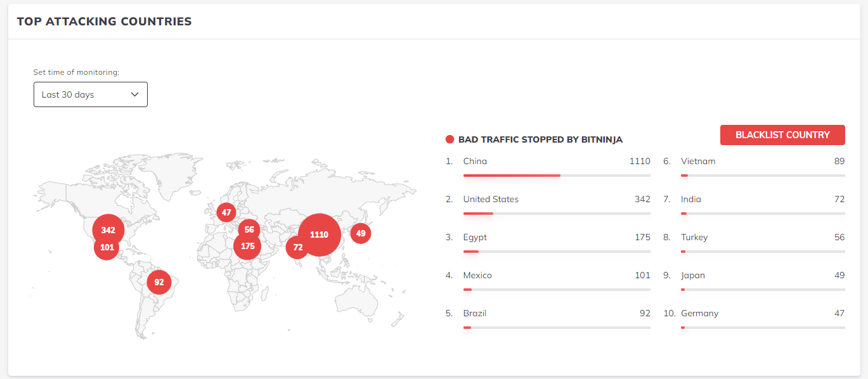Click the Turkey attack bubble showing 56
This screenshot has height=379, width=868.
click(x=249, y=229)
